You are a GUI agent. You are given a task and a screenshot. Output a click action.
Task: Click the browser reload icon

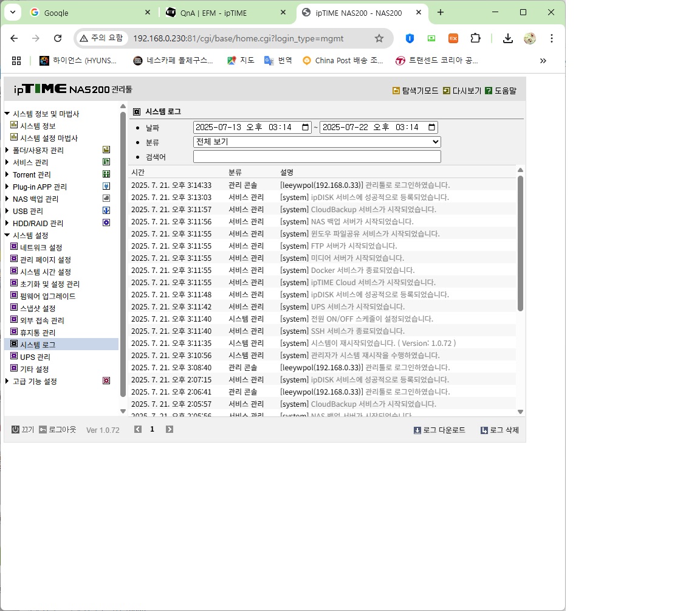(58, 38)
